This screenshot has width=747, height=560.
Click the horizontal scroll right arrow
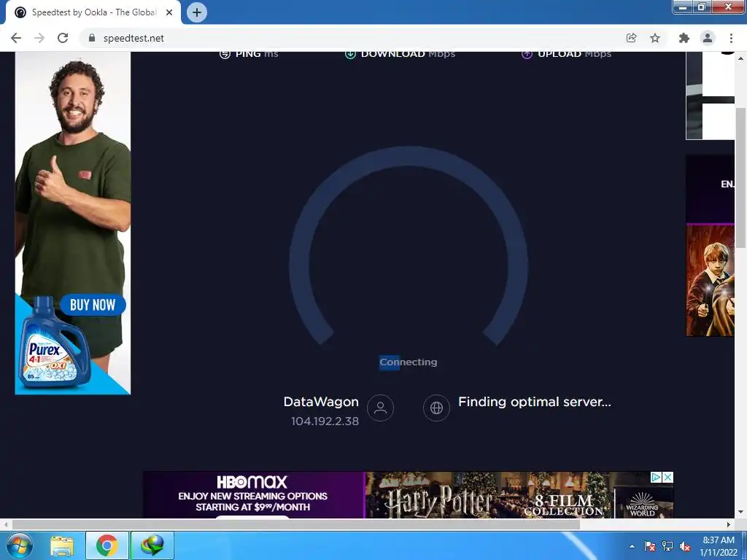(x=729, y=525)
